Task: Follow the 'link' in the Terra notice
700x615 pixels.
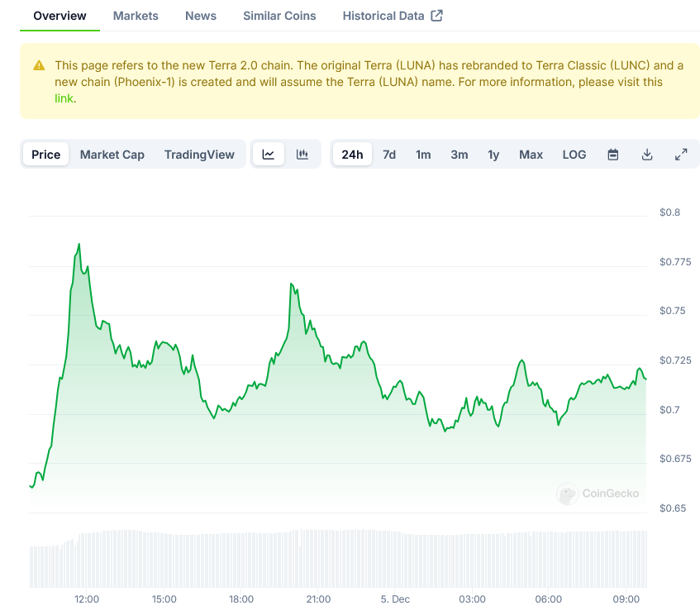Action: pos(64,98)
